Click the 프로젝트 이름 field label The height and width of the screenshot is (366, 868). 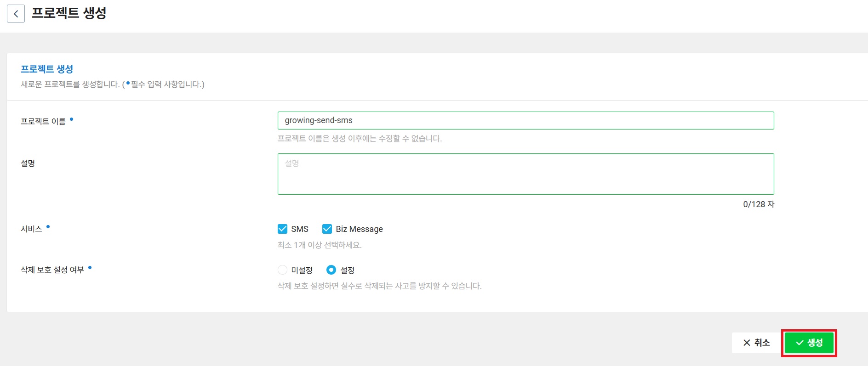[43, 121]
